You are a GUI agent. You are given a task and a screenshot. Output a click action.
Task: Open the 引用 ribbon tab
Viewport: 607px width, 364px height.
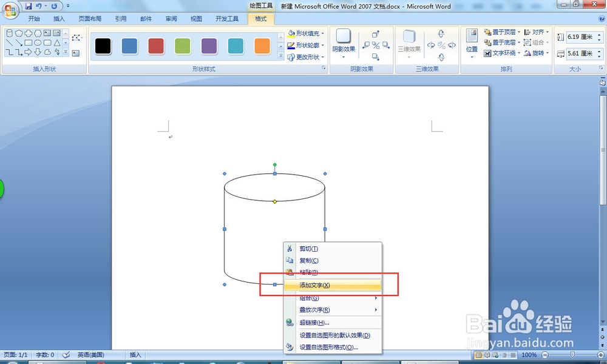tap(121, 19)
